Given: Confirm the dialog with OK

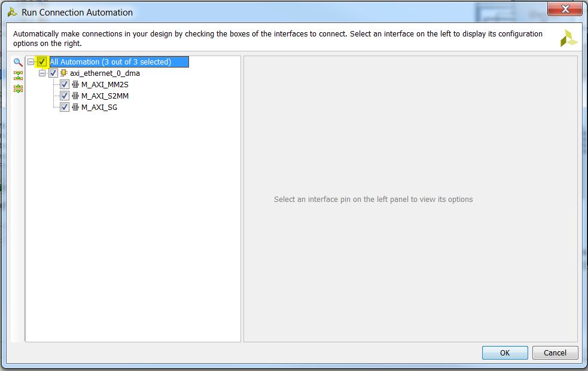Looking at the screenshot, I should point(505,352).
